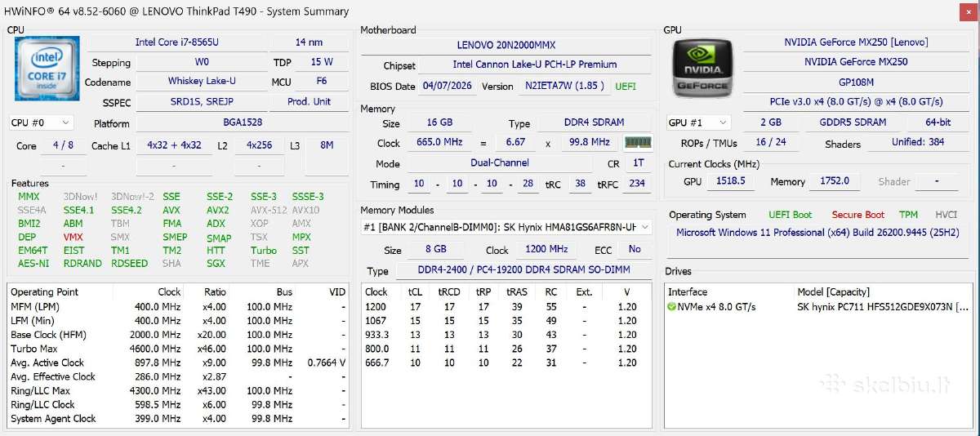
Task: Click the Whiskey Lake-U codename field
Action: point(201,81)
